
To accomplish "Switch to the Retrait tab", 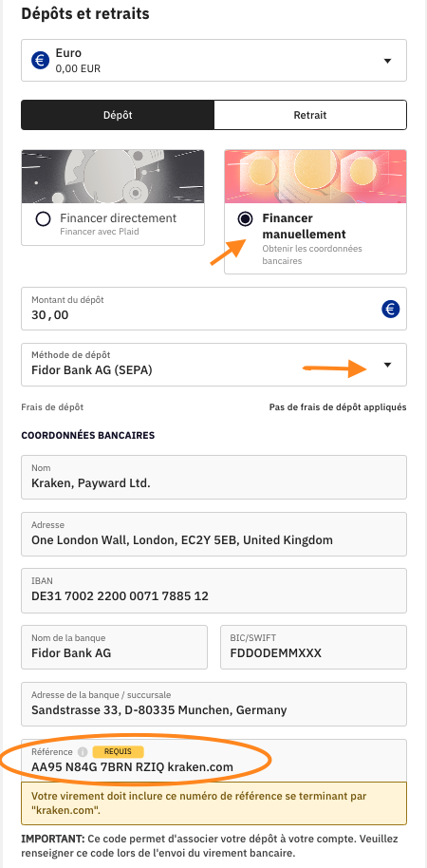I will (x=310, y=115).
